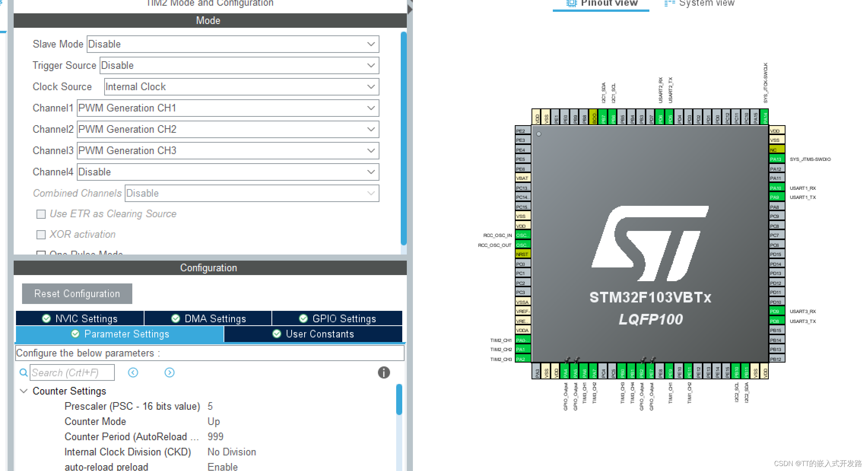This screenshot has width=868, height=471.
Task: Click the System view icon
Action: [670, 3]
